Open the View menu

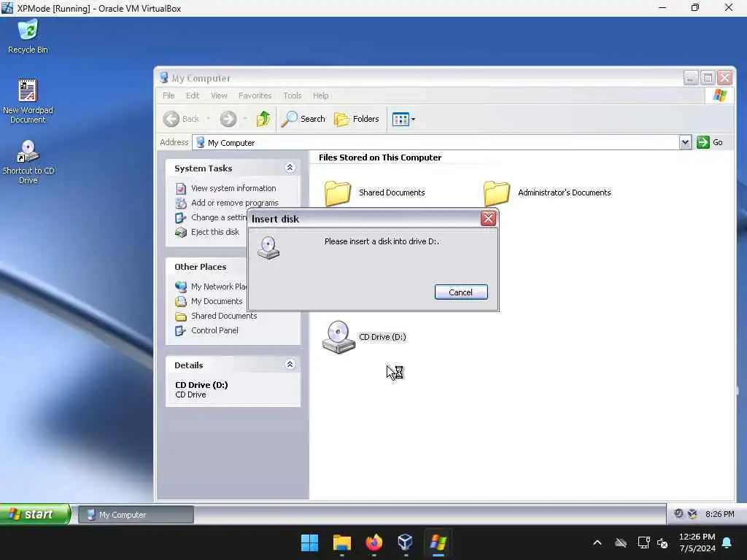219,96
